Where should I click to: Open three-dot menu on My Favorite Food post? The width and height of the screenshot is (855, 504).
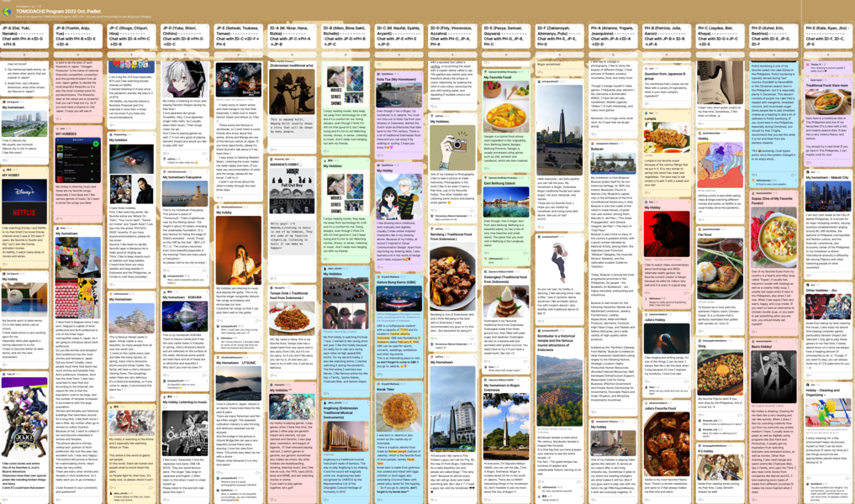(x=529, y=71)
